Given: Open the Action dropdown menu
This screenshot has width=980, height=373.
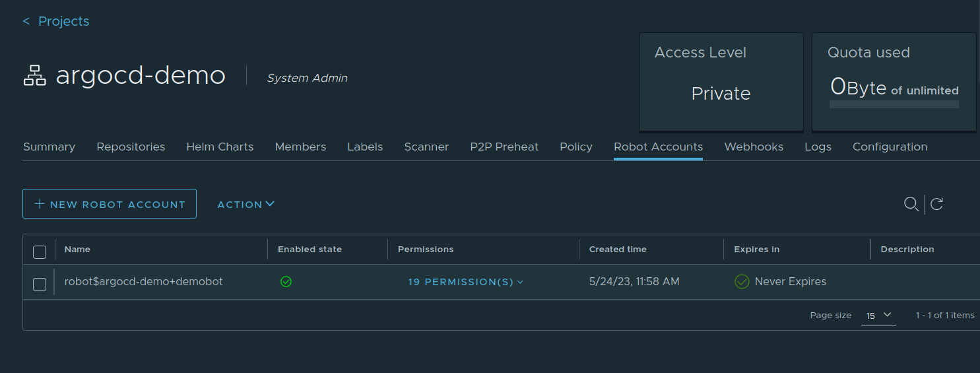Looking at the screenshot, I should click(x=245, y=205).
